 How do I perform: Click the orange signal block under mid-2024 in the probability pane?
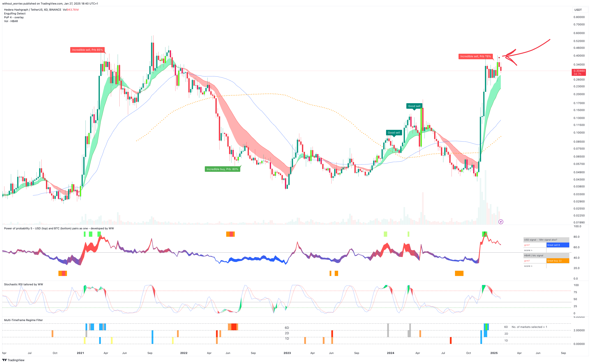coord(459,273)
